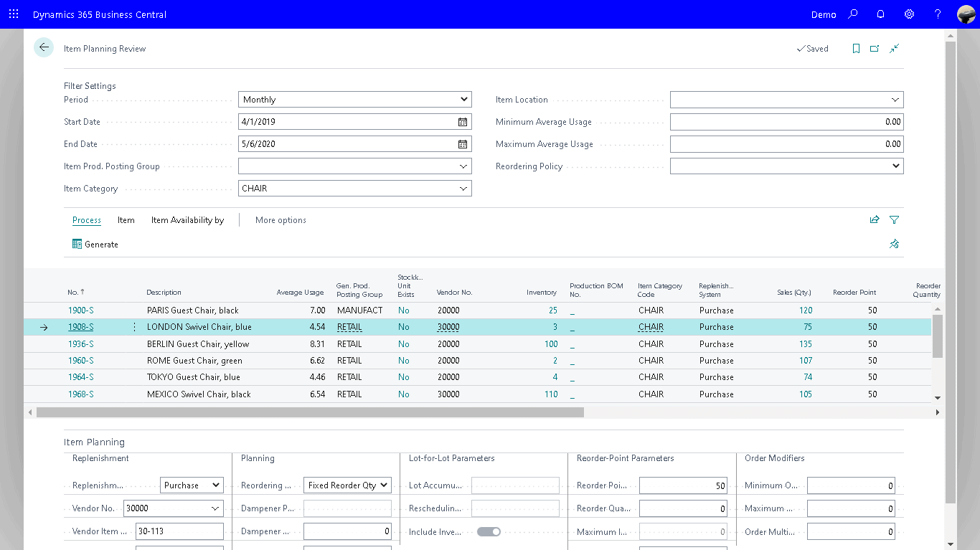Select TOKYO Guest Chair, blue description

[x=194, y=377]
